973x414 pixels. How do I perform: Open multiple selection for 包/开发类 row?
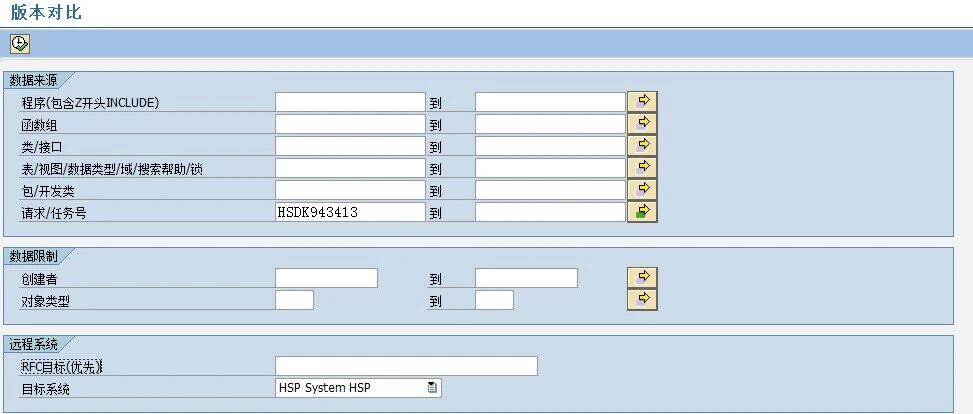click(642, 189)
